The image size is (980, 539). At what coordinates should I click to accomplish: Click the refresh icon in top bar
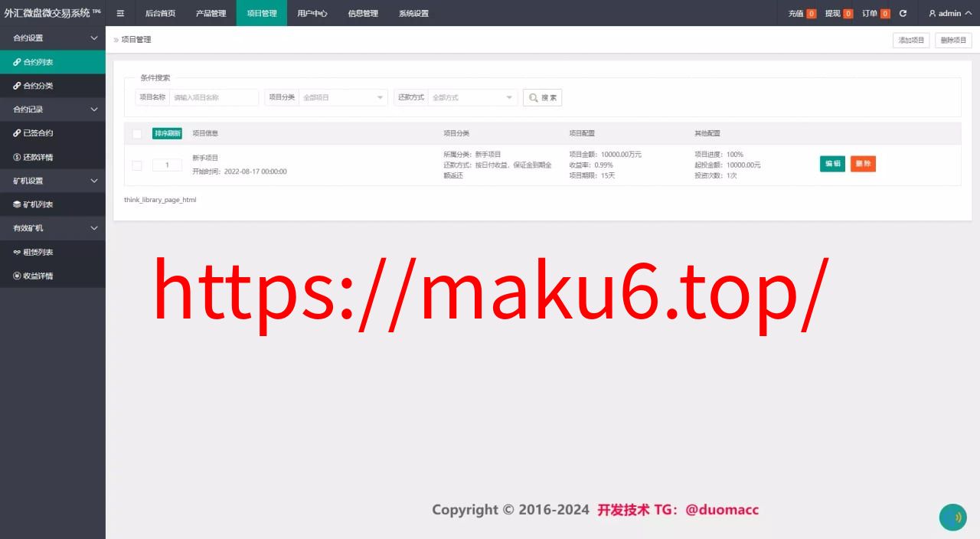(903, 13)
